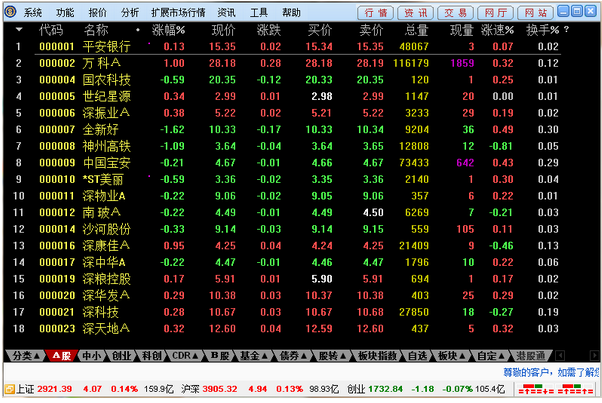This screenshot has width=602, height=403.
Task: Sort by the 换手% column header
Action: (x=542, y=30)
